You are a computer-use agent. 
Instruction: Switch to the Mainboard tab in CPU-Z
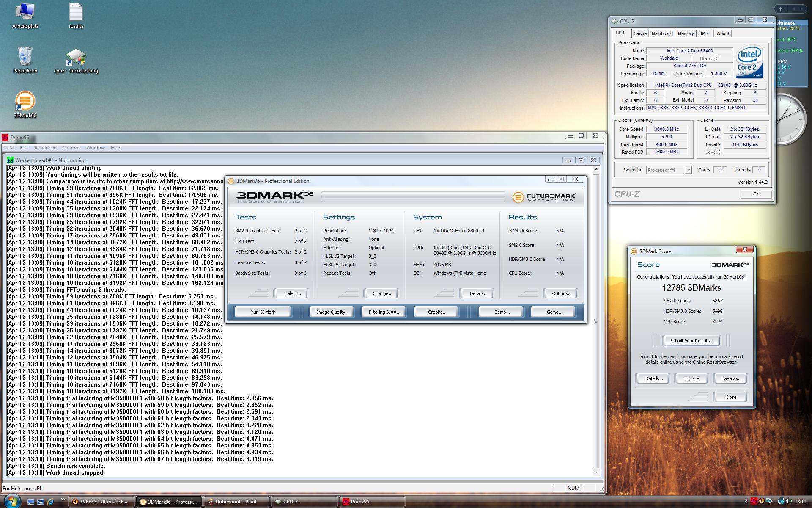(662, 33)
